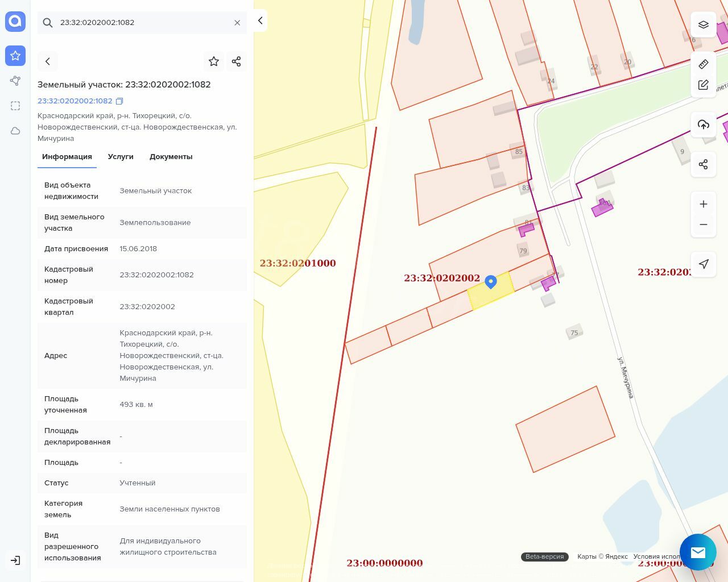The height and width of the screenshot is (582, 728).
Task: Activate the ruler measurement tool
Action: click(x=704, y=64)
